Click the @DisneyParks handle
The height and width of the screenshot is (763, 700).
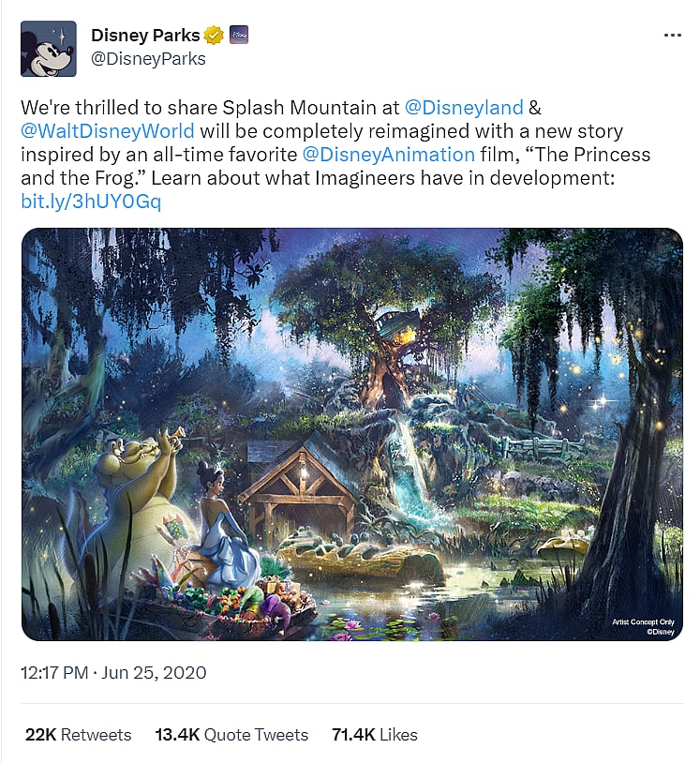(x=148, y=59)
